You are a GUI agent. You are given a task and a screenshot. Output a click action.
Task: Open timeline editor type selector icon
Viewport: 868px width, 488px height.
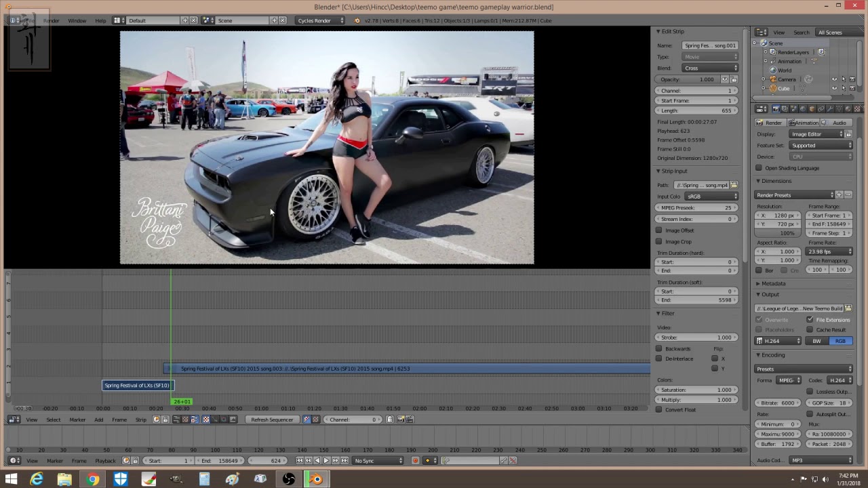click(x=13, y=461)
